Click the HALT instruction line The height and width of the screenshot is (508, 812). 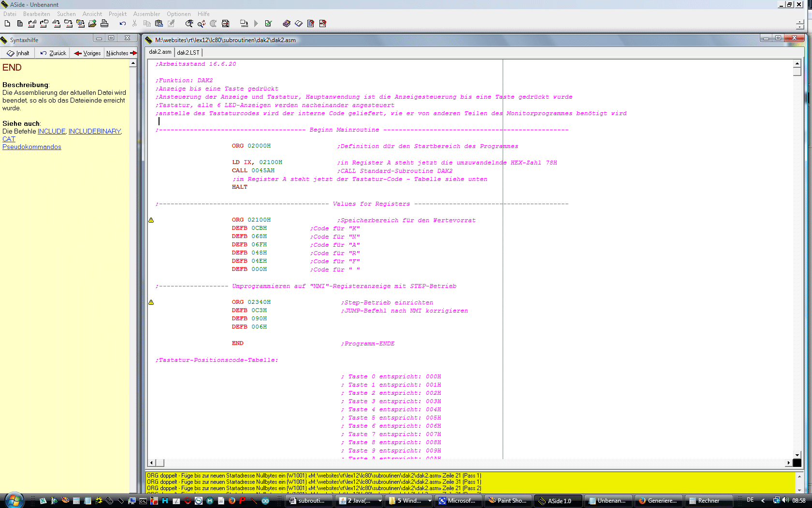(x=239, y=187)
